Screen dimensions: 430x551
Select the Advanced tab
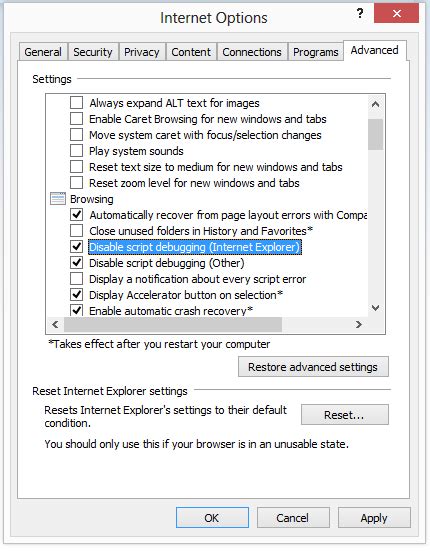tap(374, 50)
